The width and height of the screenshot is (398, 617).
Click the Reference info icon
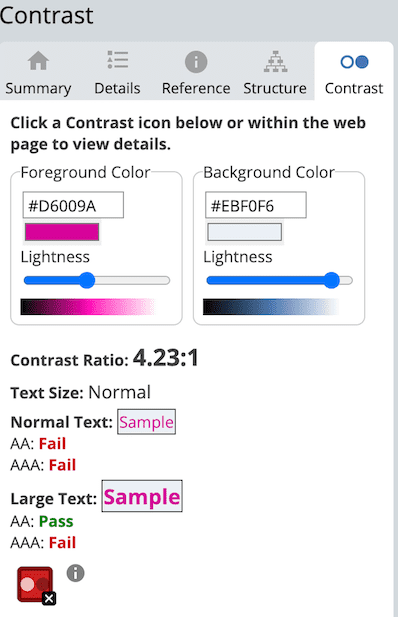196,62
